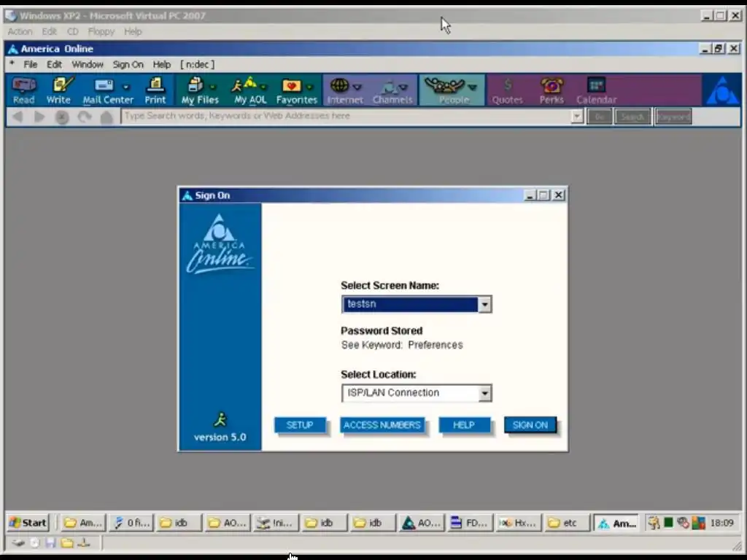Click the Keyword button
The image size is (747, 560).
[673, 117]
